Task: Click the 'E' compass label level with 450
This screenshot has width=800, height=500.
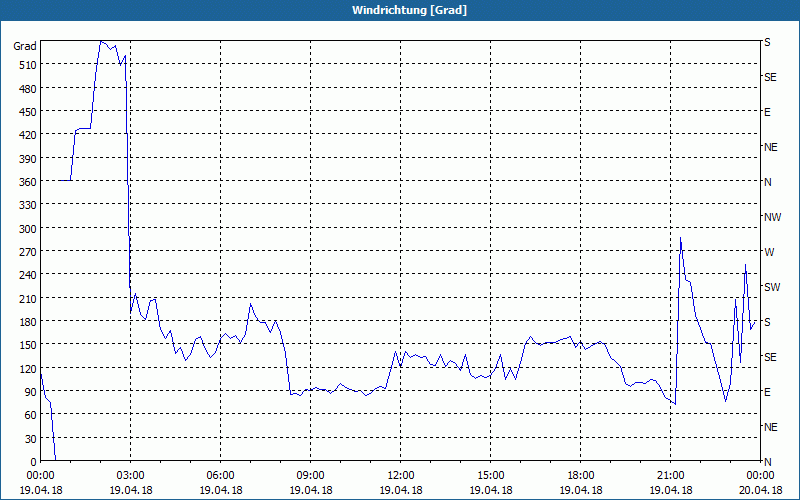Action: 767,112
